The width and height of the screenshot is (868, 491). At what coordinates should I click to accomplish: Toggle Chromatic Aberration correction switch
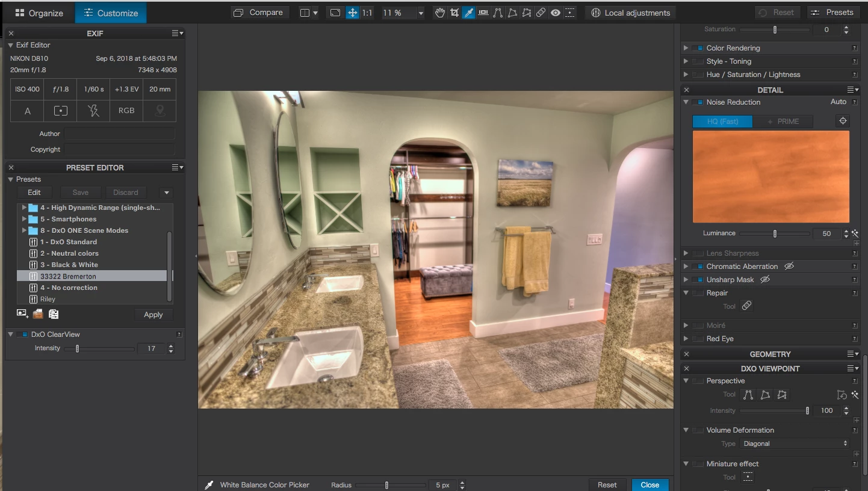tap(698, 267)
